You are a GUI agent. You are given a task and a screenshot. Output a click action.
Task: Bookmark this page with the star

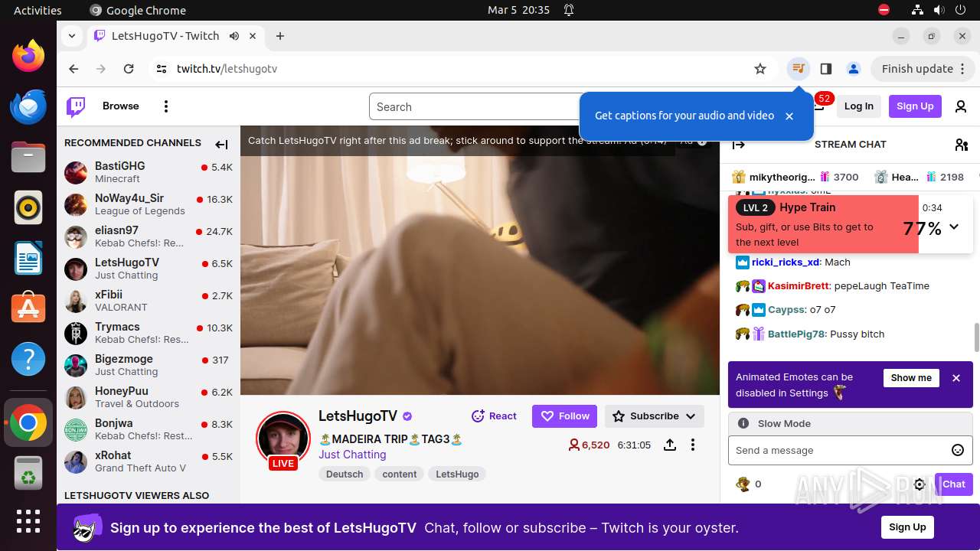760,69
